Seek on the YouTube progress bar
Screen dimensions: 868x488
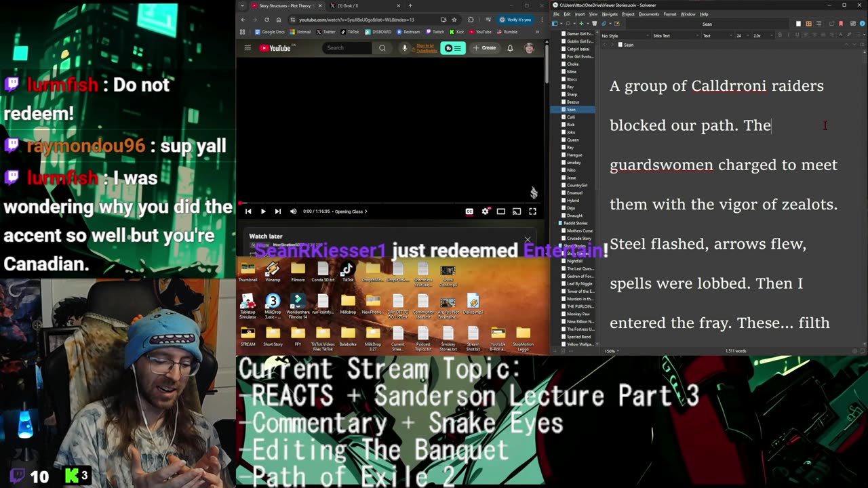coord(391,203)
